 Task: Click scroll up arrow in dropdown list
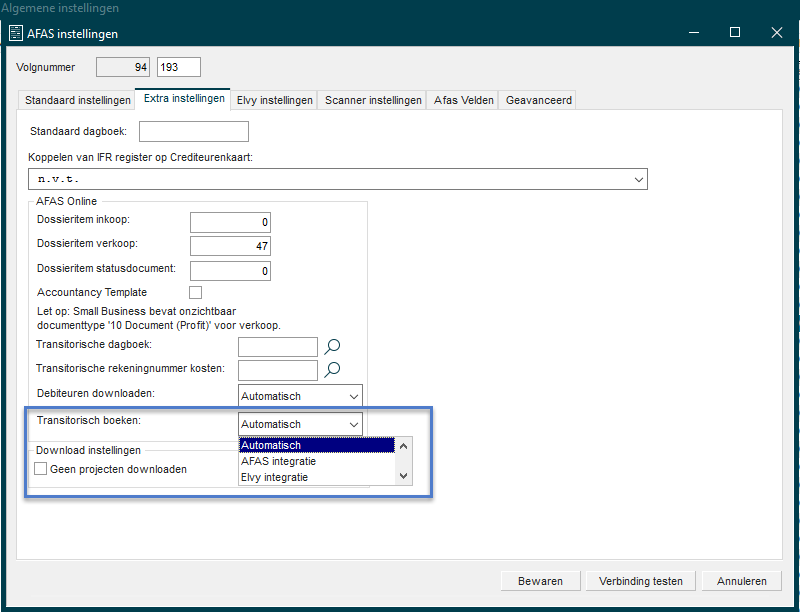coord(404,446)
